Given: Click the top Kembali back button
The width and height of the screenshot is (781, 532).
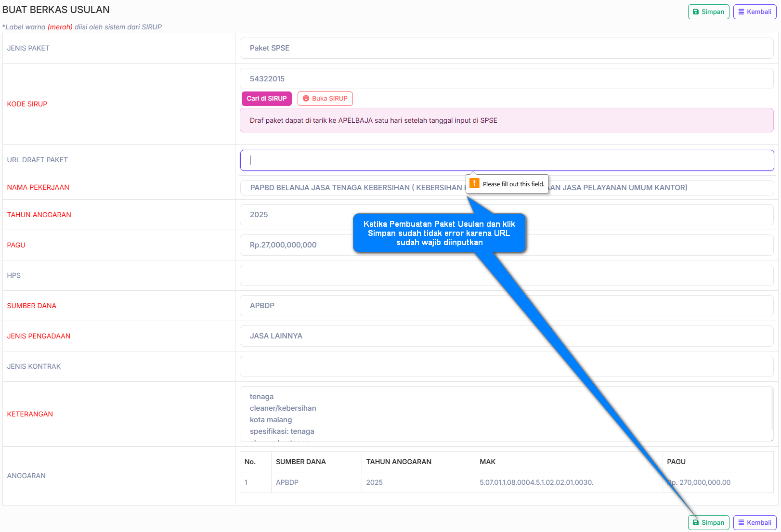Looking at the screenshot, I should 755,12.
